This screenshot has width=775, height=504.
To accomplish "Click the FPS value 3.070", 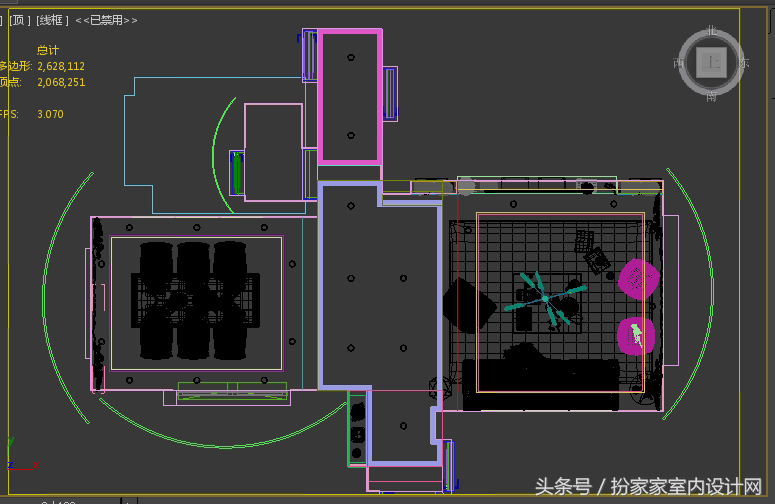I will (50, 114).
